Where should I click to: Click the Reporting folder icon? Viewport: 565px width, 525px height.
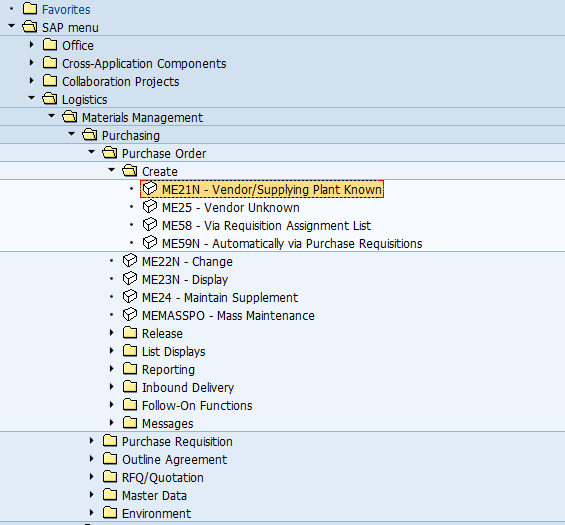pyautogui.click(x=130, y=369)
